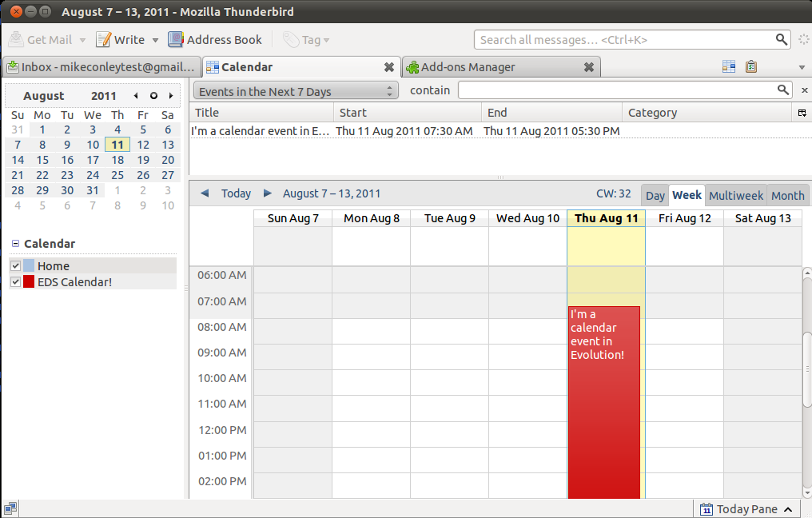
Task: Click the Write message button
Action: (x=121, y=40)
